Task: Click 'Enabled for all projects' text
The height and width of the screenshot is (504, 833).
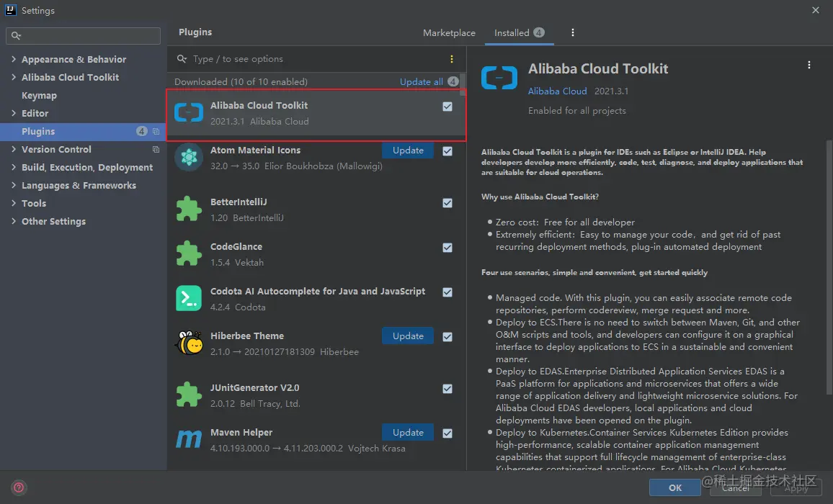Action: point(576,111)
